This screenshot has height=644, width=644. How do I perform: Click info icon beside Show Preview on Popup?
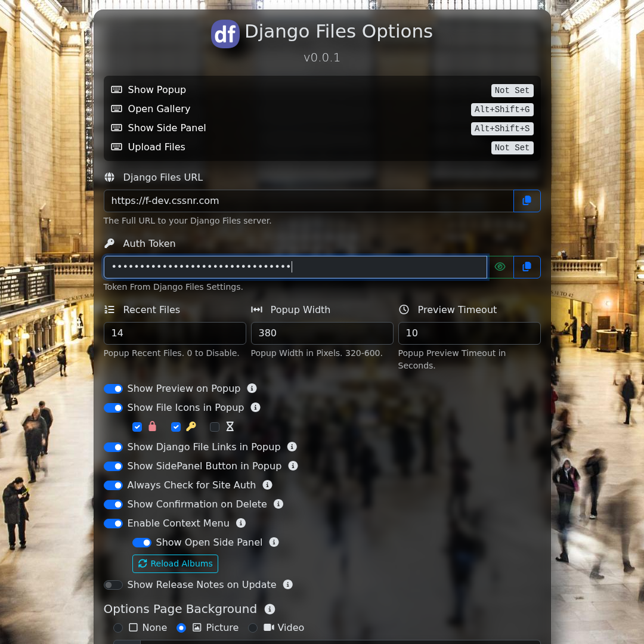[x=252, y=388]
